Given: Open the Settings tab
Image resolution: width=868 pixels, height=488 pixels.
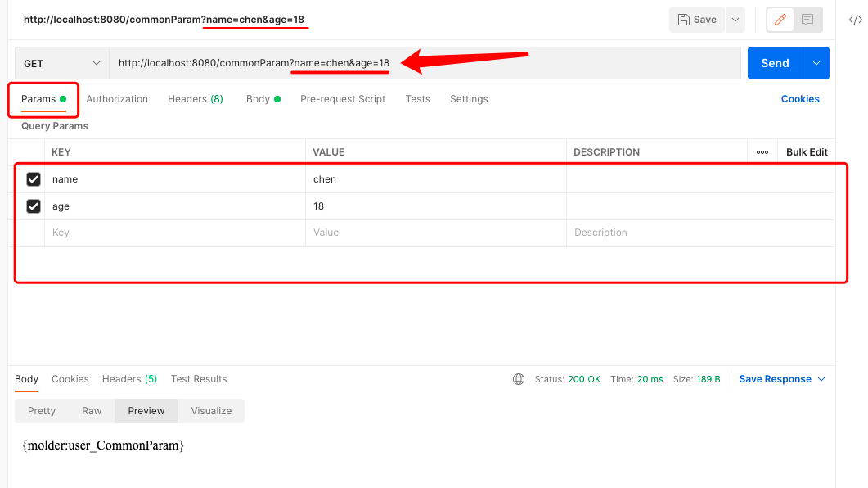Looking at the screenshot, I should (x=469, y=99).
